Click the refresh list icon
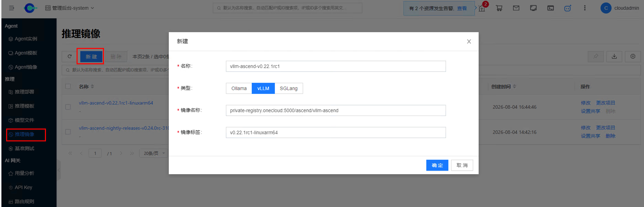The image size is (644, 207). click(x=70, y=57)
